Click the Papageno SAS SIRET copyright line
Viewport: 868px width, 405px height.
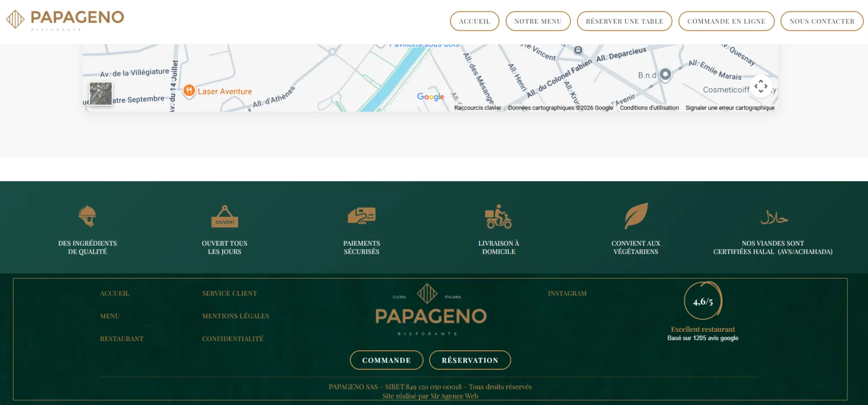(430, 387)
